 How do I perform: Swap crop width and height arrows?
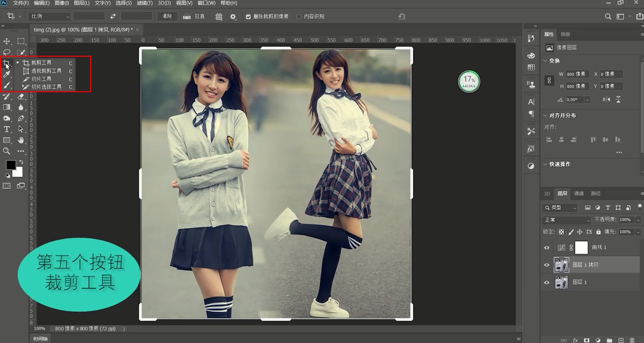113,16
